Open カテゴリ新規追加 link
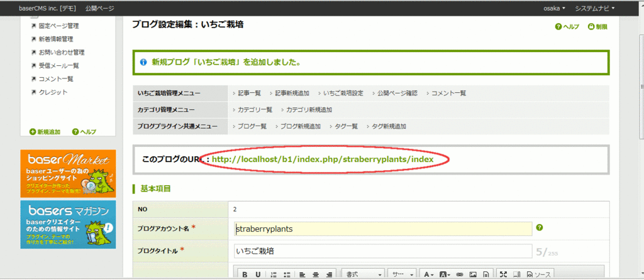Image resolution: width=644 pixels, height=280 pixels. coord(309,110)
